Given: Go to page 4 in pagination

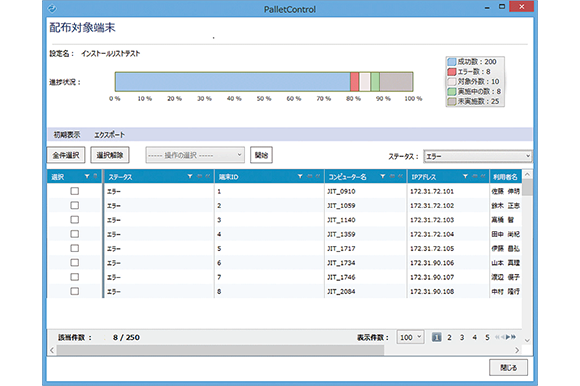Looking at the screenshot, I should click(x=475, y=337).
